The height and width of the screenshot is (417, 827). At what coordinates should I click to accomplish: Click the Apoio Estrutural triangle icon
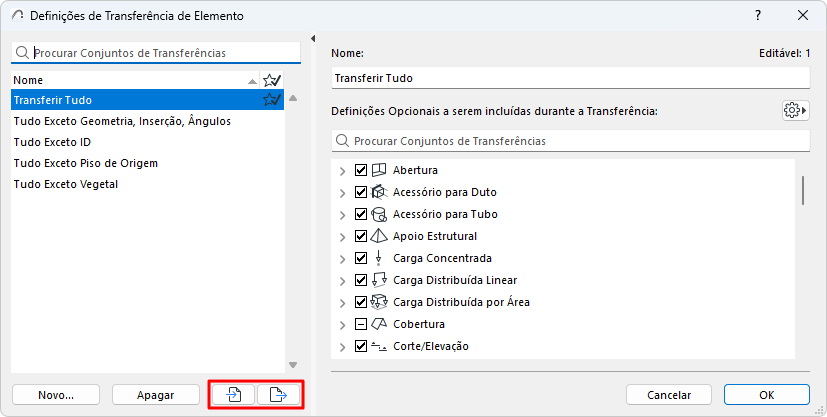click(379, 236)
